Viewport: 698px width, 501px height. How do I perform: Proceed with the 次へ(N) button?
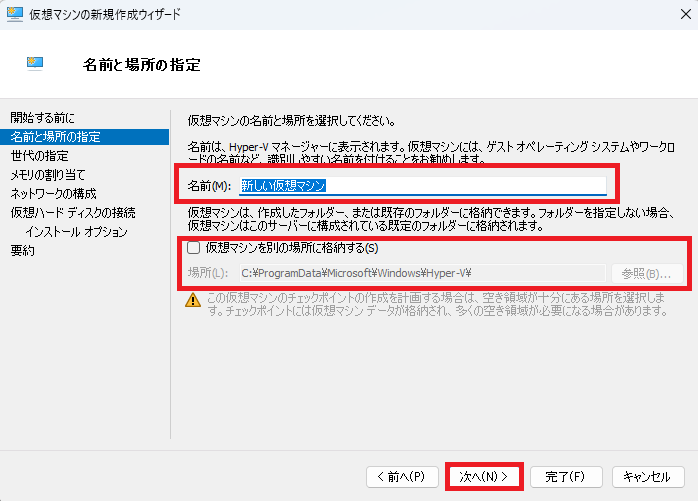(x=484, y=477)
